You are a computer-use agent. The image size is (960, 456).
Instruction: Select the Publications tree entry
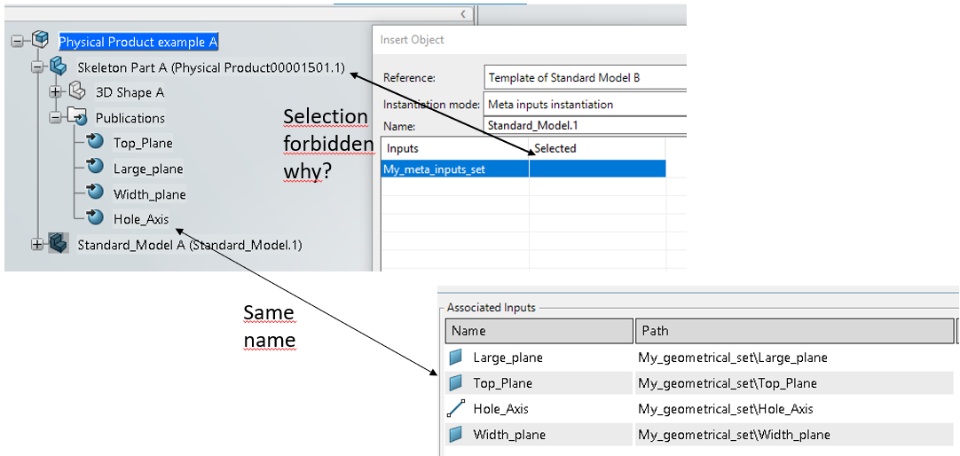tap(130, 118)
